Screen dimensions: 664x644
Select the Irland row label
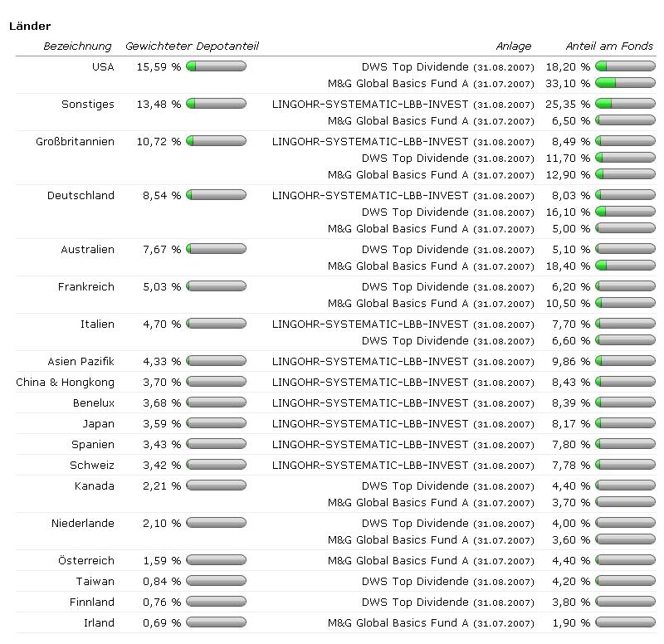click(99, 622)
